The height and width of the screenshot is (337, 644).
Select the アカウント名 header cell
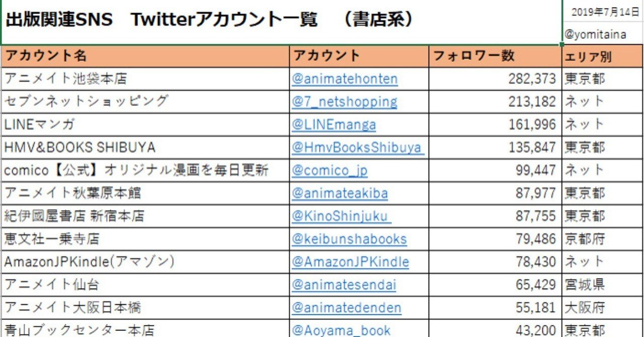(x=146, y=56)
